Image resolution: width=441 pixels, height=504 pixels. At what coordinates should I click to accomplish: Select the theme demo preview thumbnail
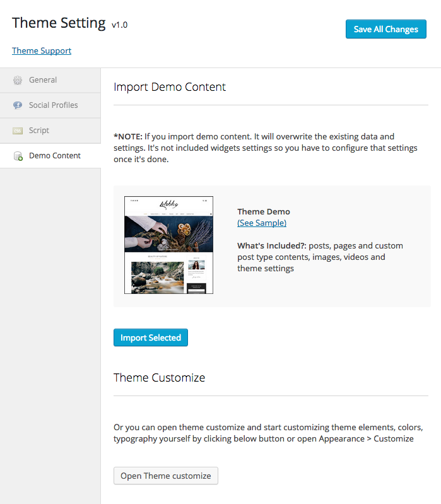click(x=168, y=245)
